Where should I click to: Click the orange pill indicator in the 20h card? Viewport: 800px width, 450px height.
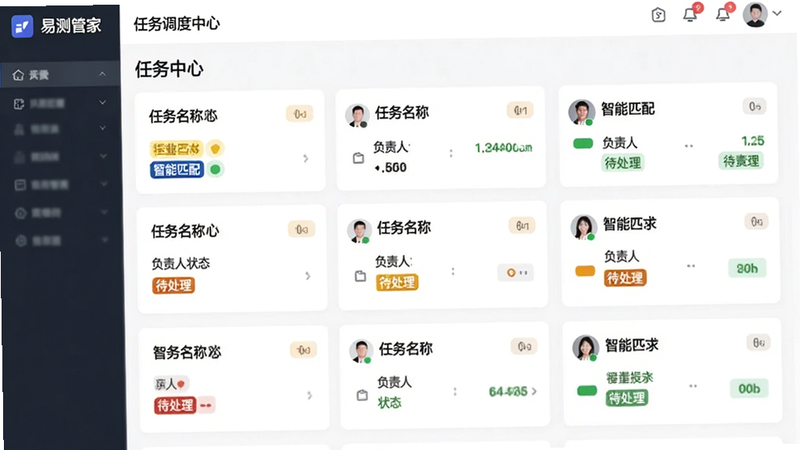tap(585, 271)
